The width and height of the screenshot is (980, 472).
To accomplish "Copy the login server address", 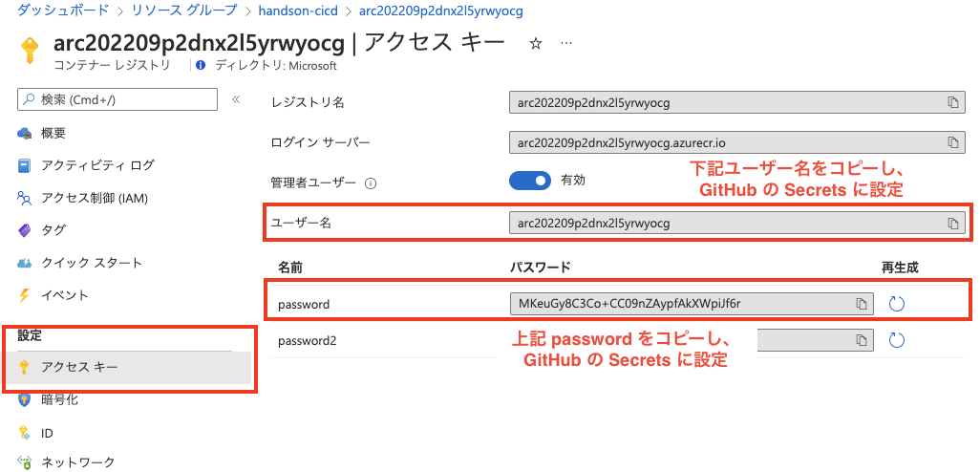I will [x=952, y=142].
